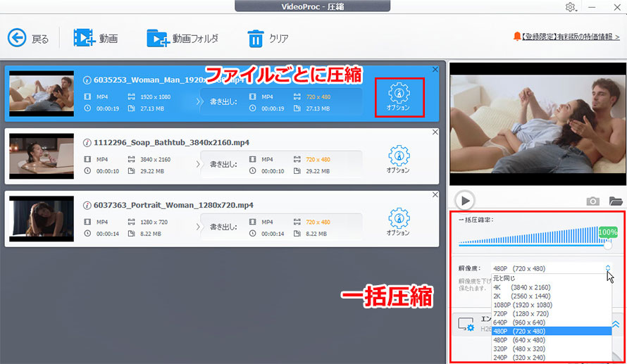The image size is (627, 364).
Task: Click the encoder settings monitor-gear icon
Action: coord(466,325)
